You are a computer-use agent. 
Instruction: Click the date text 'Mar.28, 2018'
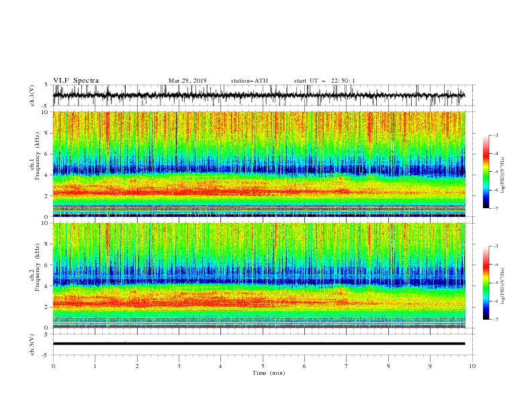187,81
